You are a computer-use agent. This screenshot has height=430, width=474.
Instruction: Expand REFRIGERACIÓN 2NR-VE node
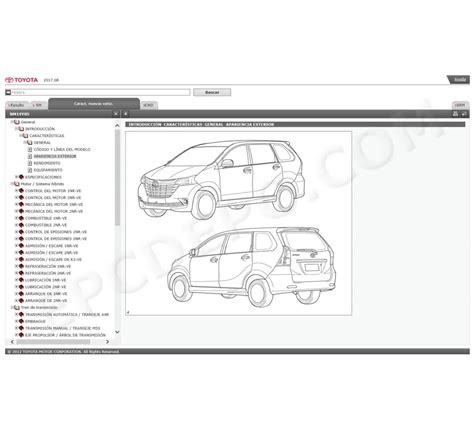16,273
